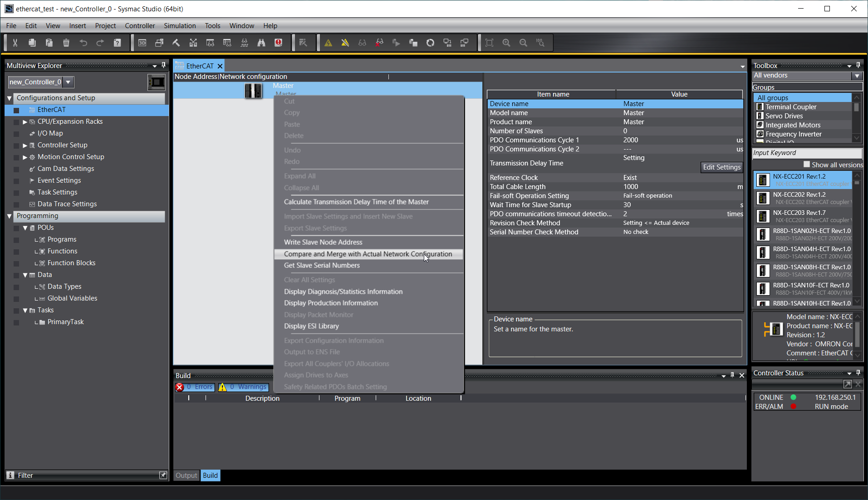Expand the CPU/Expansion Racks tree node

(x=25, y=121)
